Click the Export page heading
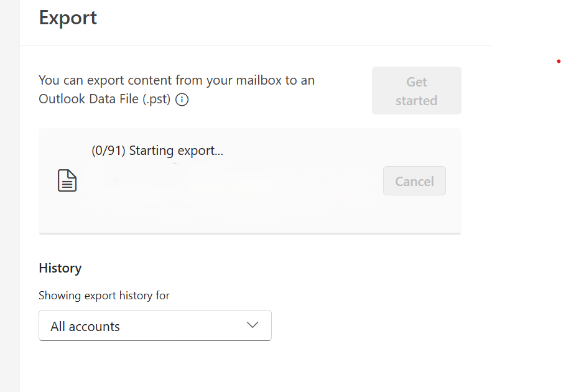561x392 pixels. (68, 17)
